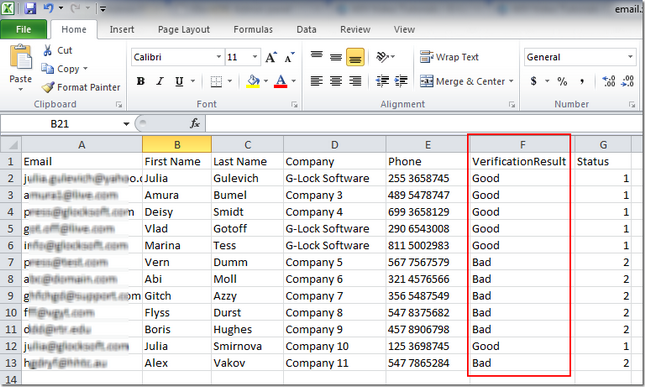Align text right
The height and width of the screenshot is (387, 645).
click(355, 81)
